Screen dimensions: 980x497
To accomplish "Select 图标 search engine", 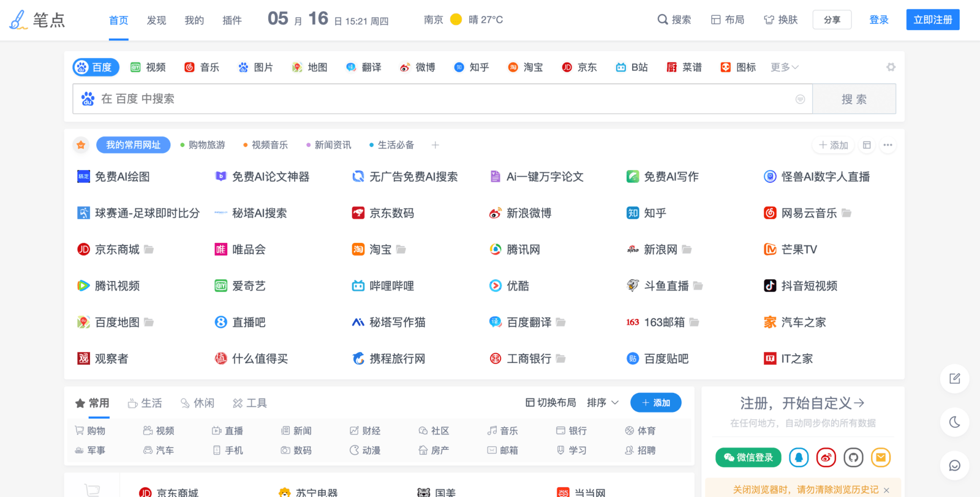I will [738, 67].
